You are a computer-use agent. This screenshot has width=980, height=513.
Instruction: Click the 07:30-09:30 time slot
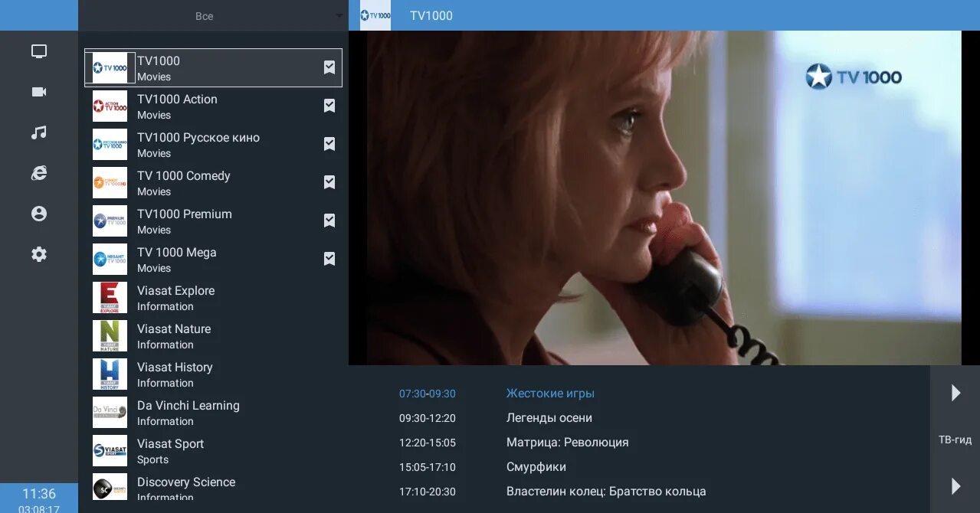click(428, 394)
